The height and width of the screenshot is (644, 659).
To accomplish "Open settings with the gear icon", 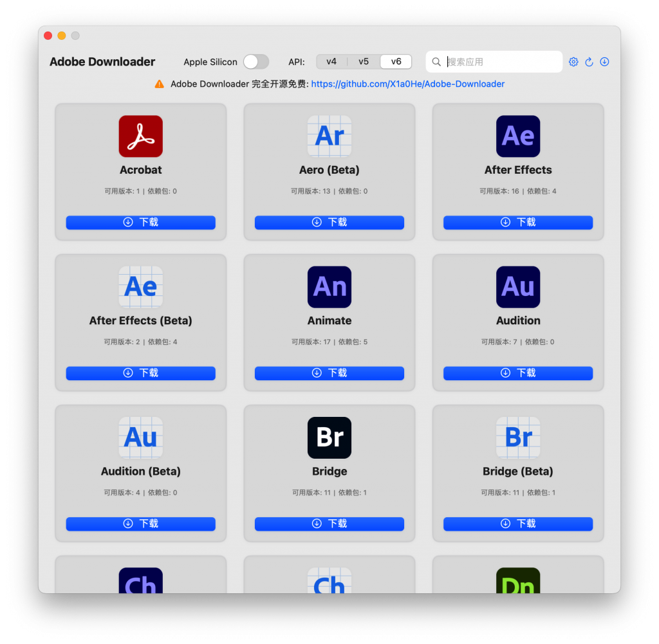I will [573, 62].
